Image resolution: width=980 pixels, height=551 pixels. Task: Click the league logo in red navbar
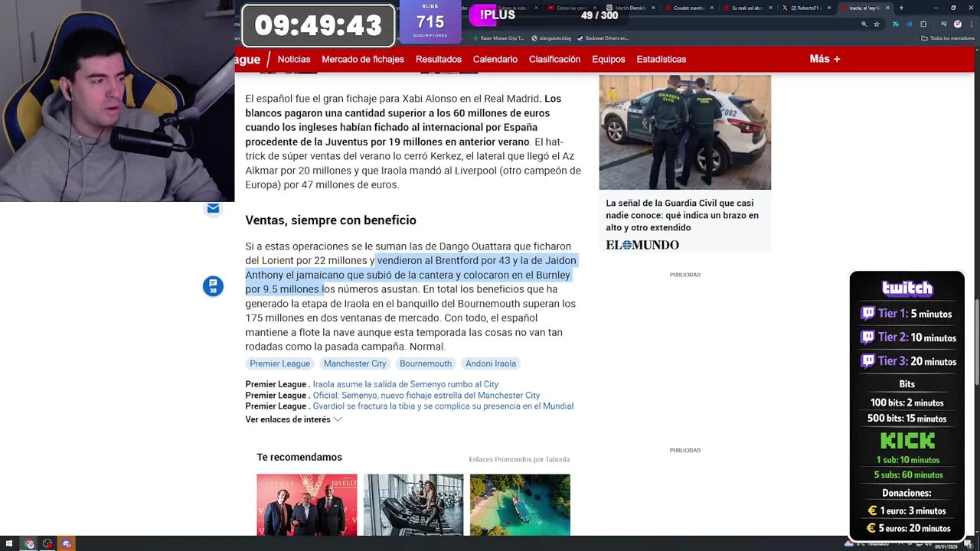(248, 59)
